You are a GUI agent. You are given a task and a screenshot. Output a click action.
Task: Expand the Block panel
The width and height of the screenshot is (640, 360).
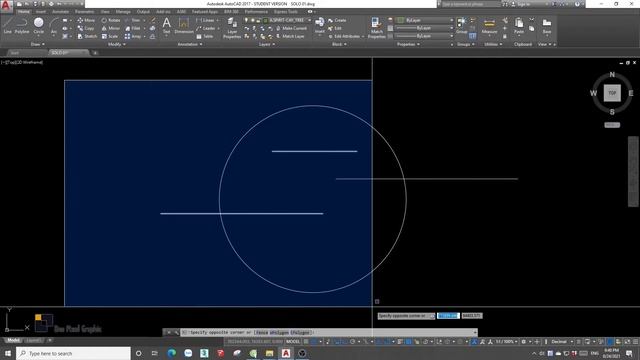[339, 44]
